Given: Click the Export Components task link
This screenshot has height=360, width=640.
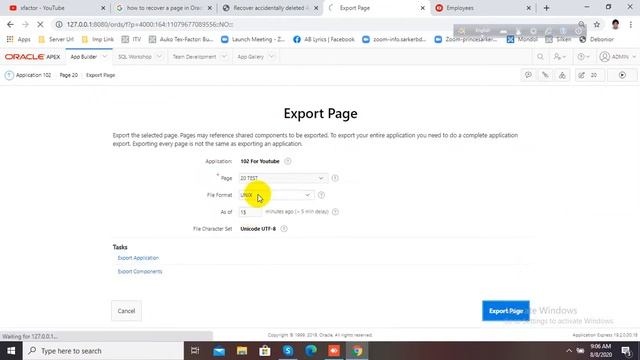Looking at the screenshot, I should coord(140,271).
